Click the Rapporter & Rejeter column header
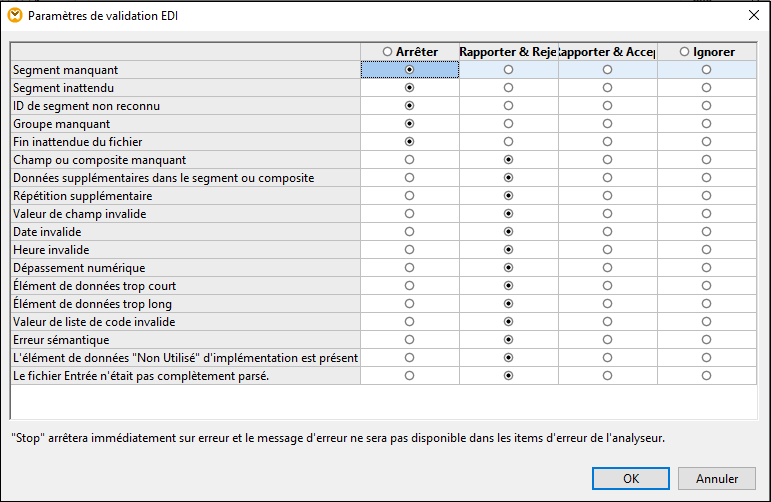 coord(508,52)
